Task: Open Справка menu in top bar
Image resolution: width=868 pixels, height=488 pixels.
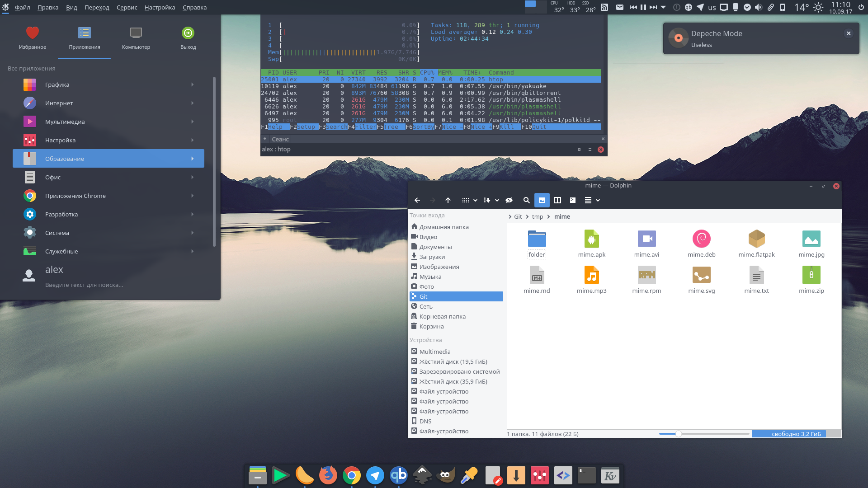Action: coord(194,7)
